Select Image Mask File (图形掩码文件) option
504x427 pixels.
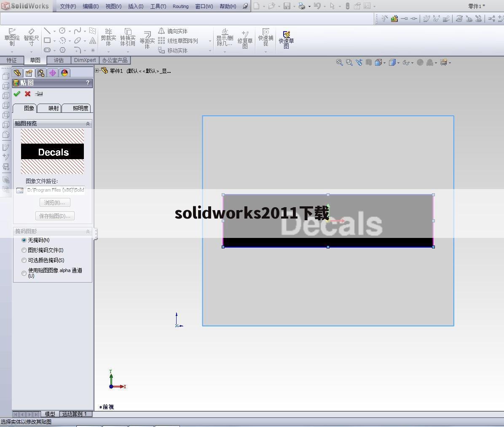point(24,250)
